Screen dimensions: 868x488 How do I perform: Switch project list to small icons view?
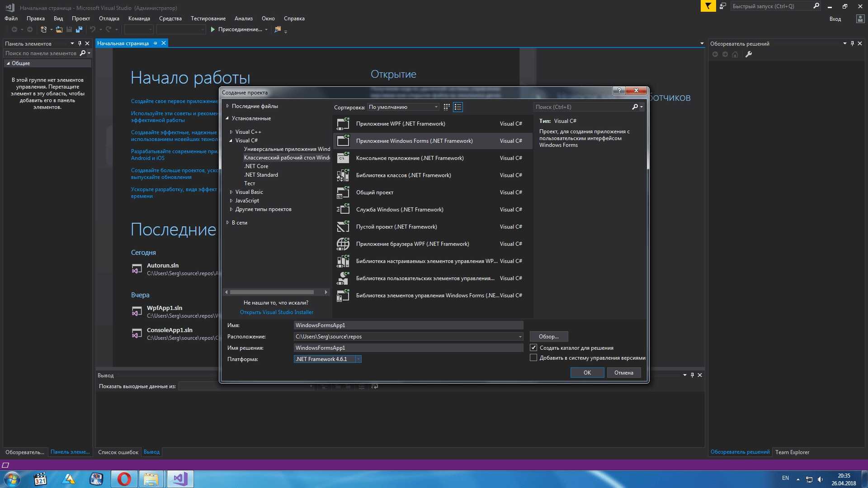coord(447,107)
